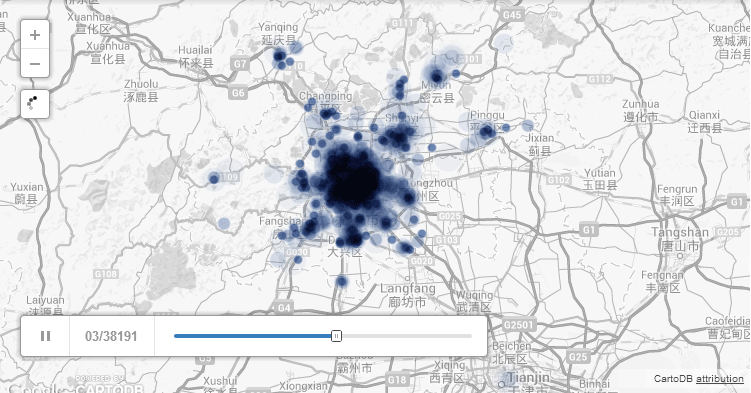Open the dotted layer selector icon
The height and width of the screenshot is (393, 751).
coord(35,103)
